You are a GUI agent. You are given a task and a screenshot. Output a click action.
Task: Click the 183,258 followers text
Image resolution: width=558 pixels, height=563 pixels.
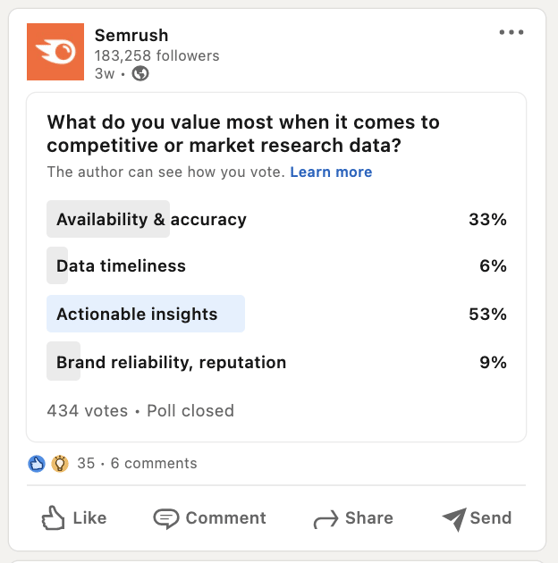157,56
